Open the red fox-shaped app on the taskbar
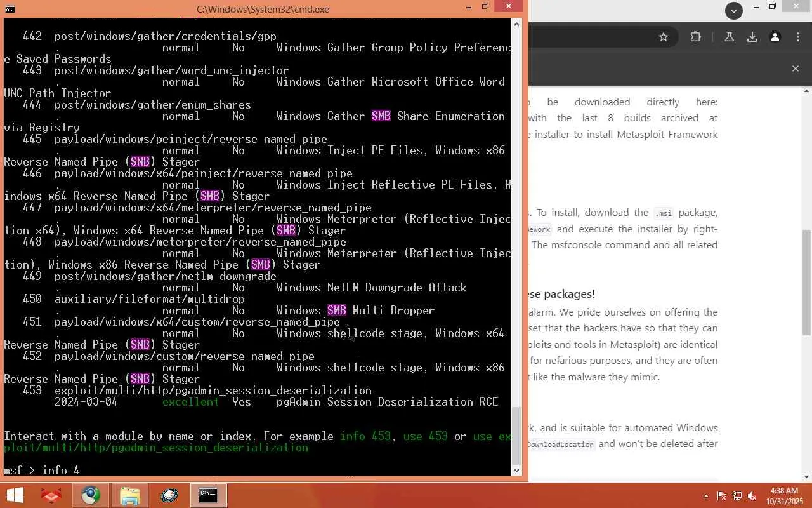 (x=51, y=495)
